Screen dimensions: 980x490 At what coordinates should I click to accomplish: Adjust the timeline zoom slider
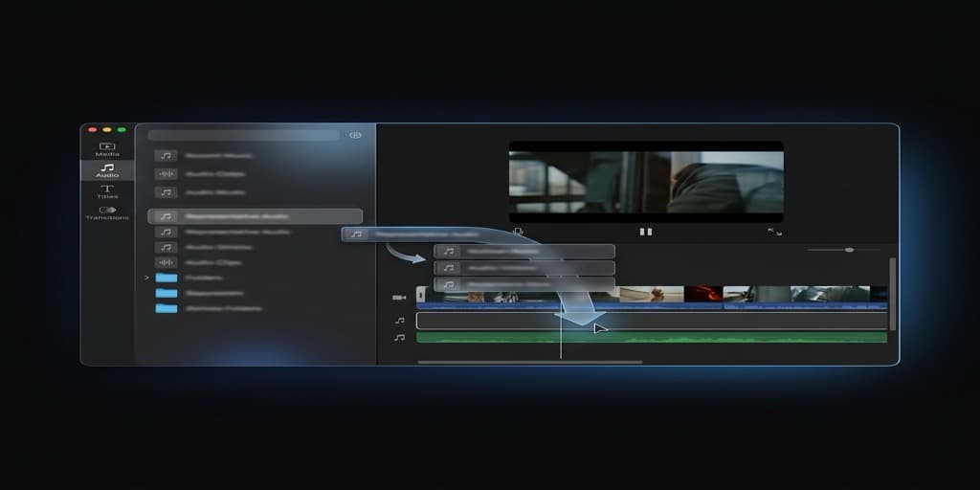(x=843, y=250)
